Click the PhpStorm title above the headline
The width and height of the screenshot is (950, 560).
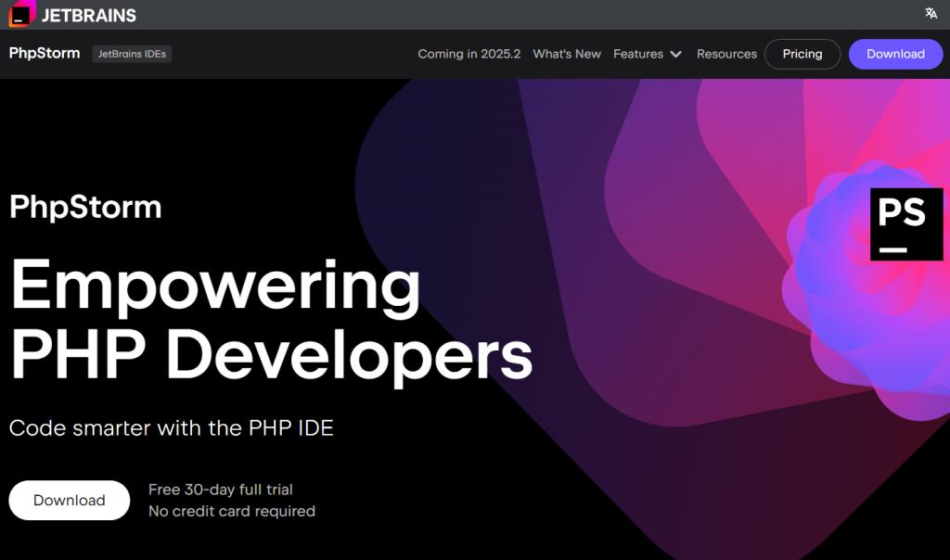[85, 206]
